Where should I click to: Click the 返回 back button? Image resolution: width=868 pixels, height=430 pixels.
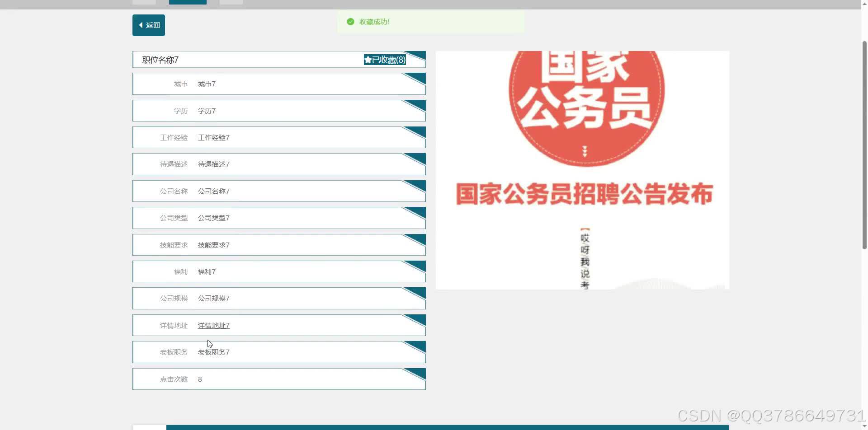click(148, 25)
